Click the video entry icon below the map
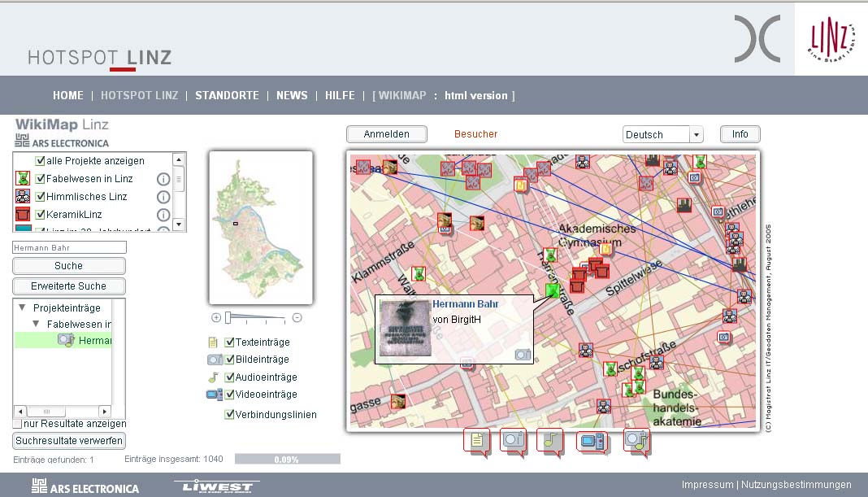Image resolution: width=868 pixels, height=497 pixels. point(591,441)
